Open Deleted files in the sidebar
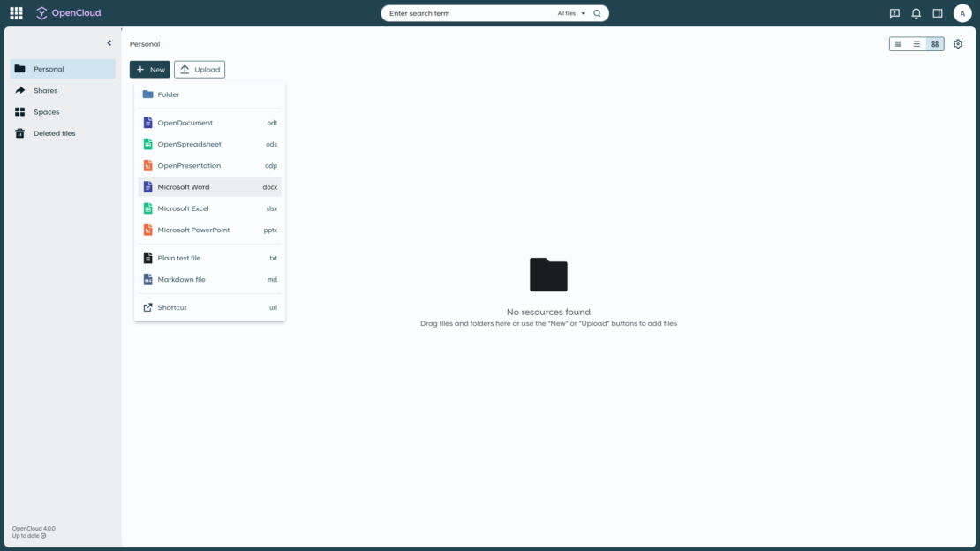This screenshot has width=980, height=551. coord(63,133)
